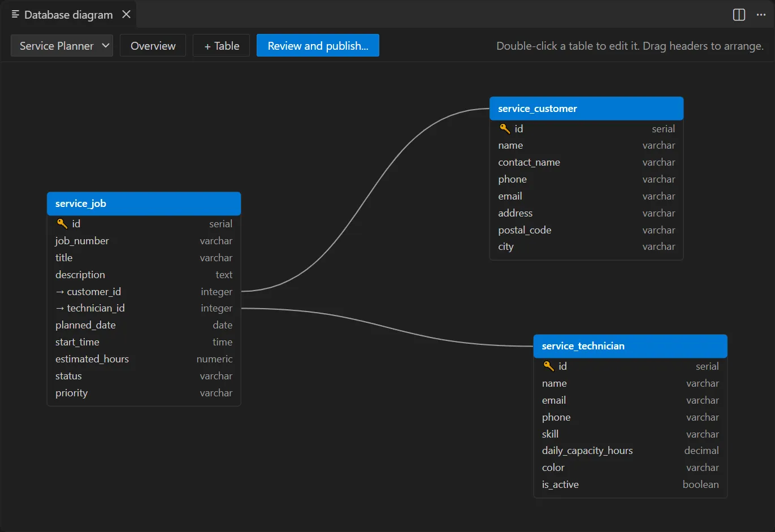Click the status field in service_job
The width and height of the screenshot is (775, 532).
[144, 376]
